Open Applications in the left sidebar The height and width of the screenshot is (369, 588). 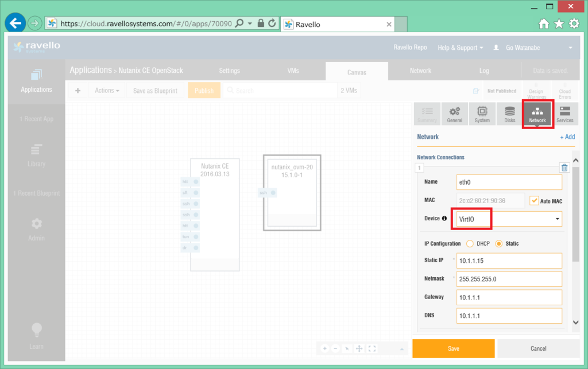tap(36, 81)
